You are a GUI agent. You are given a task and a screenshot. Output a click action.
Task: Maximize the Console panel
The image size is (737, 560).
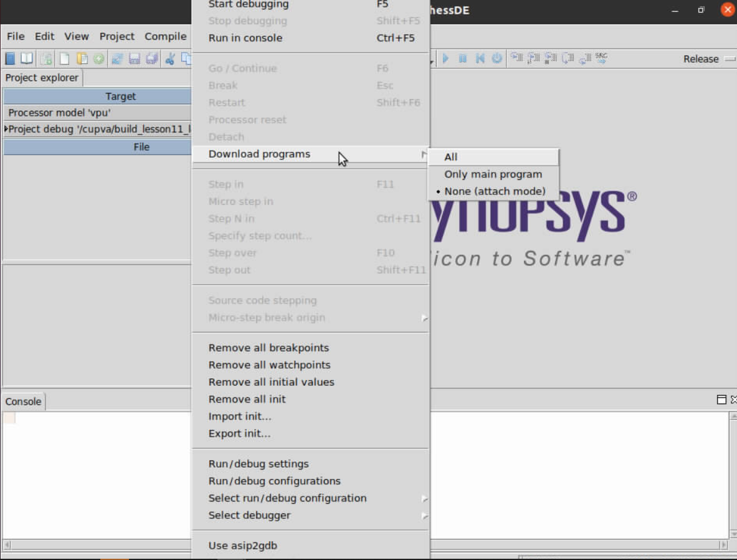(721, 400)
